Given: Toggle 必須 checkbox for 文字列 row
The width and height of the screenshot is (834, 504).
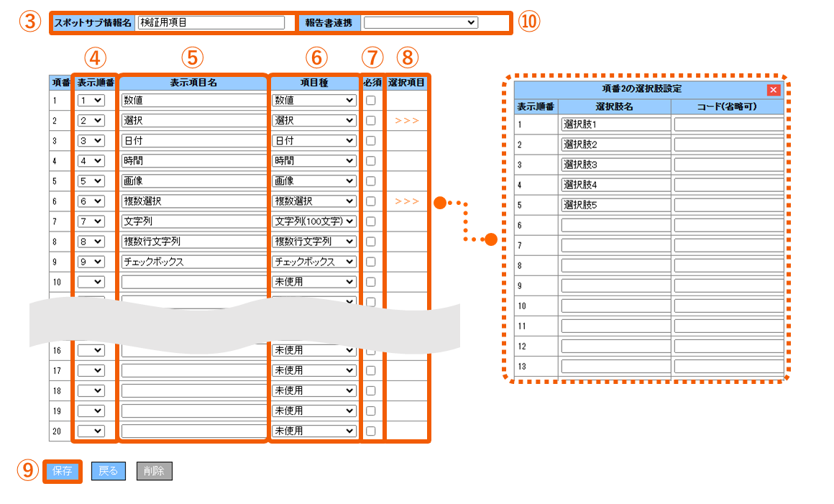Looking at the screenshot, I should (371, 221).
